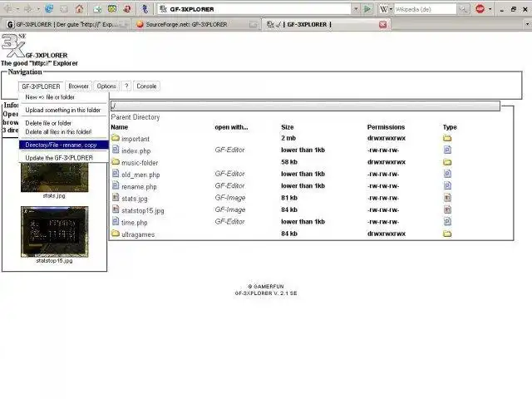The image size is (532, 399).
Task: Click the Options navigation button
Action: click(106, 86)
